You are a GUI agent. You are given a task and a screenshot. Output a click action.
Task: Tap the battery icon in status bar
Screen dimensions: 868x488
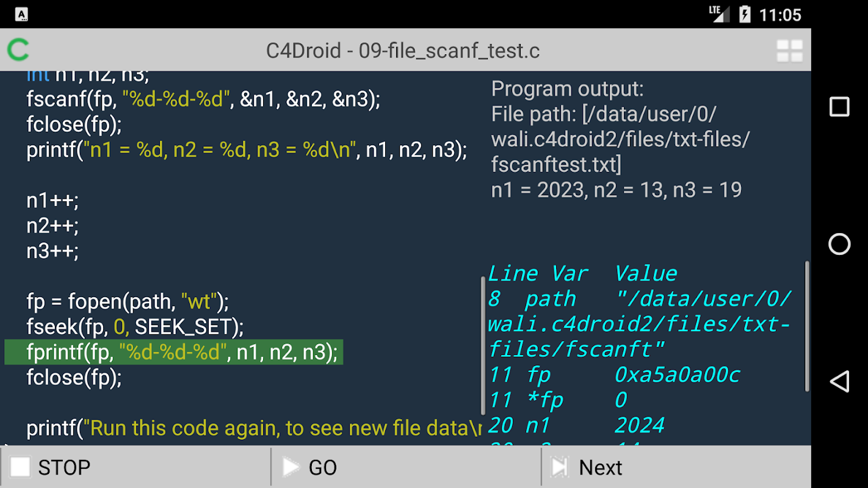[x=744, y=14]
